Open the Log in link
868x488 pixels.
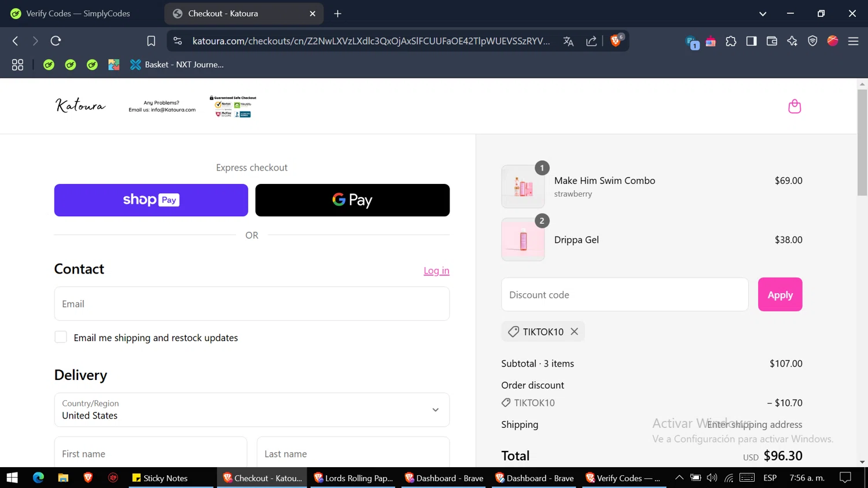tap(436, 271)
